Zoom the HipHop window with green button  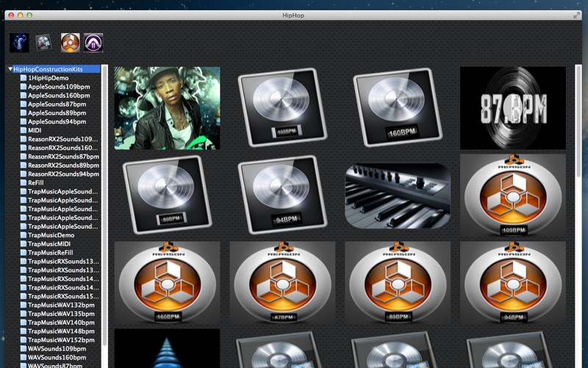pos(29,15)
